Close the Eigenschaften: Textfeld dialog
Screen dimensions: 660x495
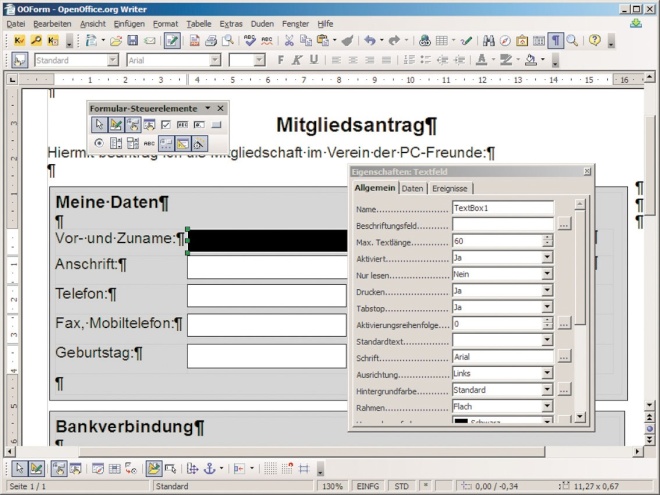click(x=587, y=171)
